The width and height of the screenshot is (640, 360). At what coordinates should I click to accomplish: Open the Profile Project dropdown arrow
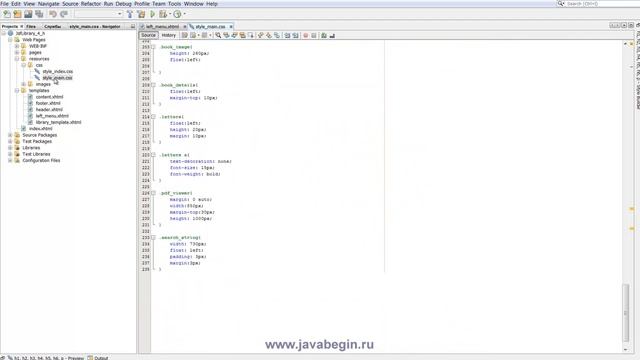coord(184,14)
